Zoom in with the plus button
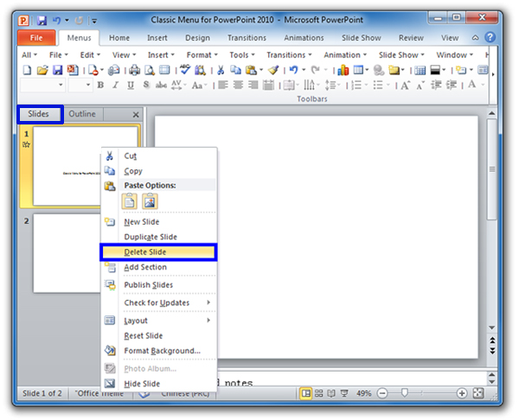 [x=461, y=393]
